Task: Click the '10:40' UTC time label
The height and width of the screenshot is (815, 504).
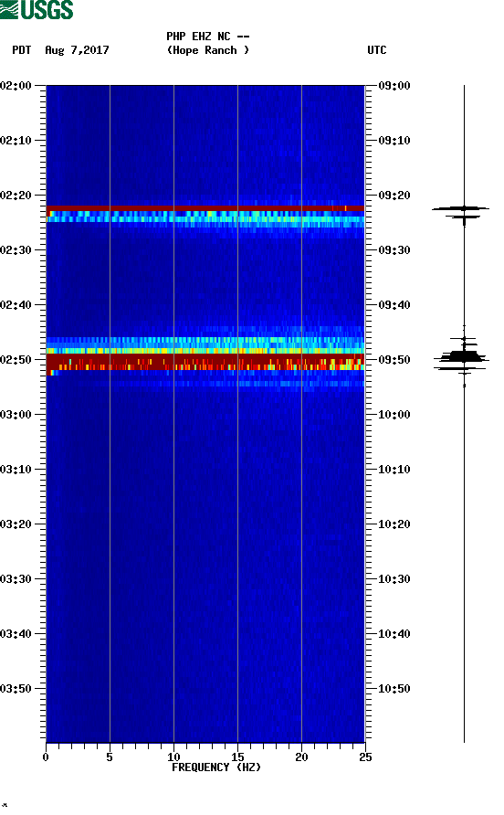Action: tap(394, 634)
